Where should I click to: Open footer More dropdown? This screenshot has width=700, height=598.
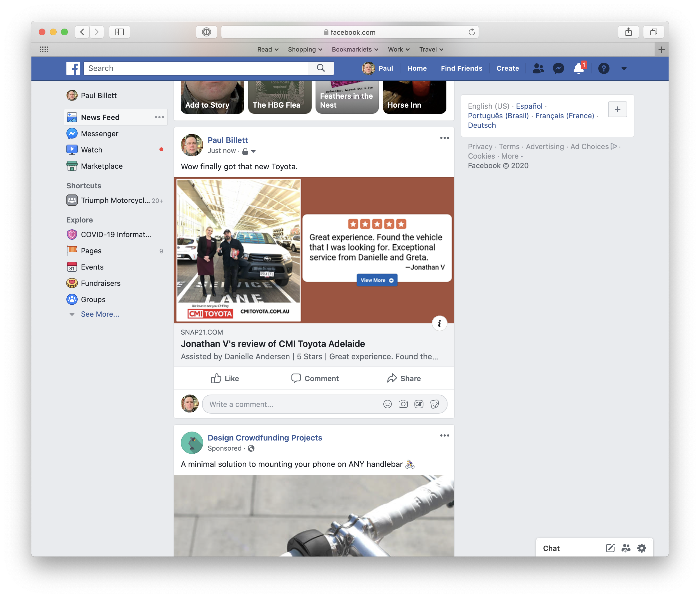pyautogui.click(x=512, y=156)
